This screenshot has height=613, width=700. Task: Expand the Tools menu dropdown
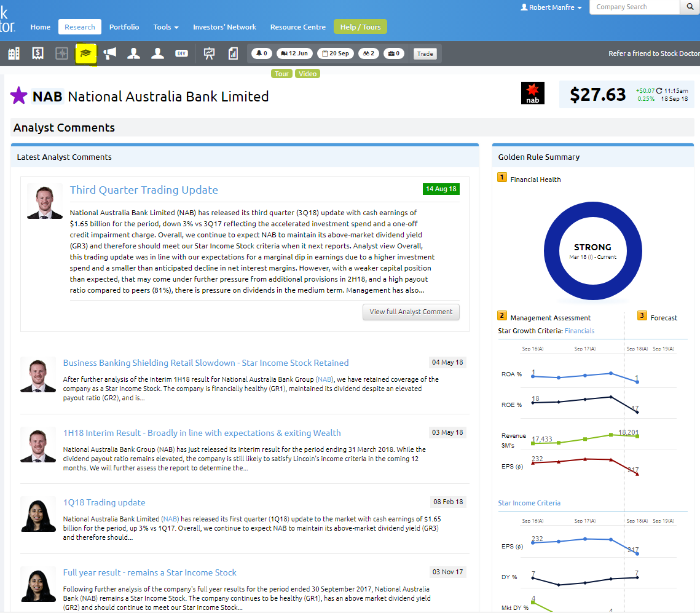[166, 27]
